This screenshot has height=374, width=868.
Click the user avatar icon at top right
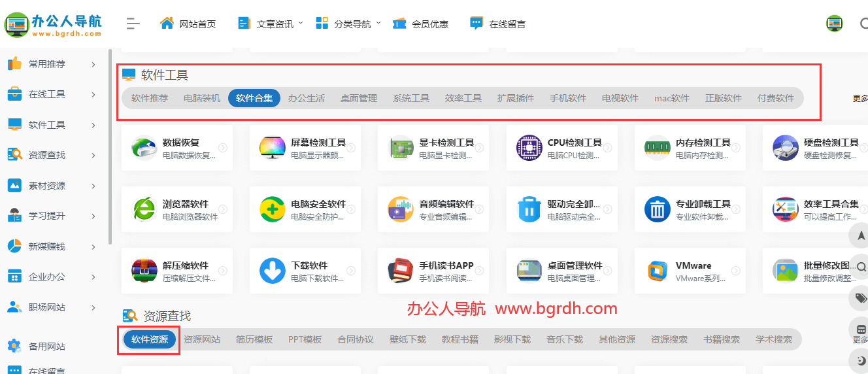835,24
